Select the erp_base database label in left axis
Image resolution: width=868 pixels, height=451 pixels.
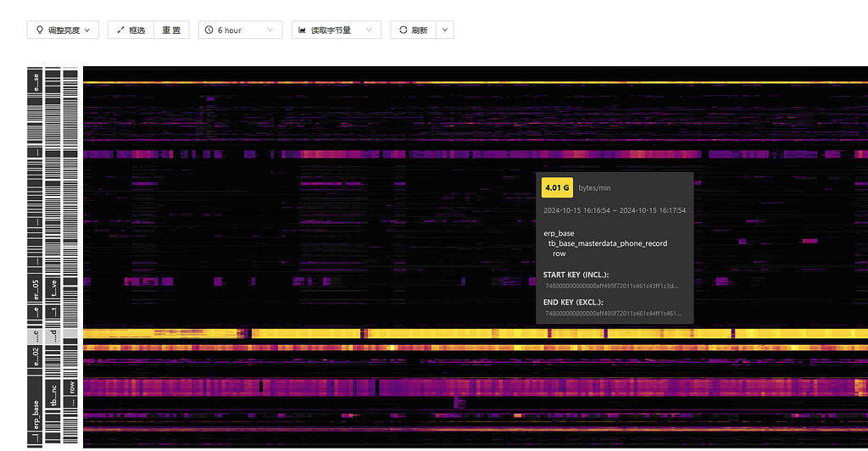click(x=36, y=415)
